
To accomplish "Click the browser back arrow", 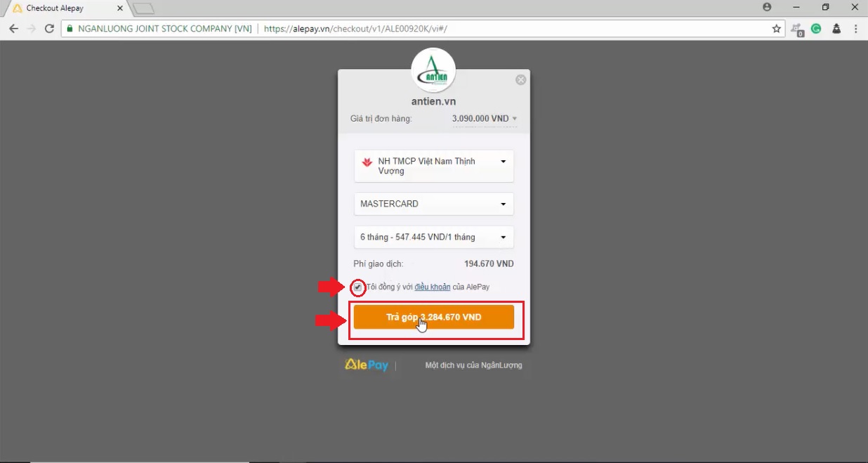I will tap(13, 29).
